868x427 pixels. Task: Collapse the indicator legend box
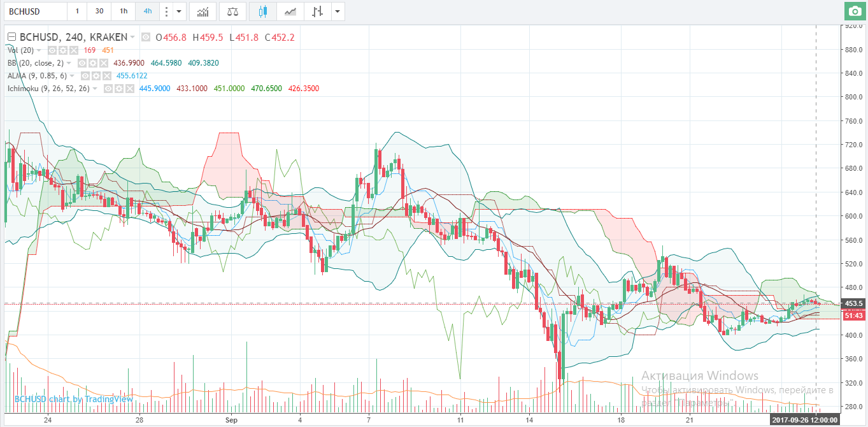(11, 37)
